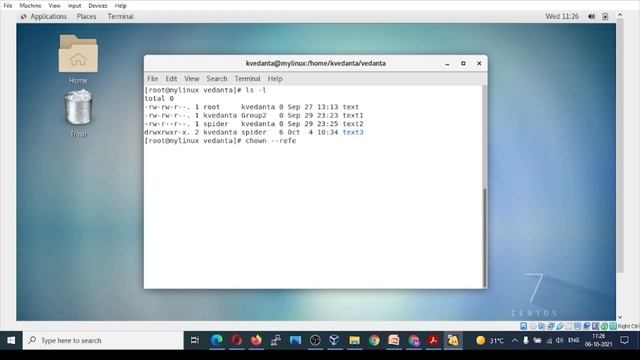The image size is (640, 360).
Task: Click the 'ls -l' command text
Action: click(256, 90)
